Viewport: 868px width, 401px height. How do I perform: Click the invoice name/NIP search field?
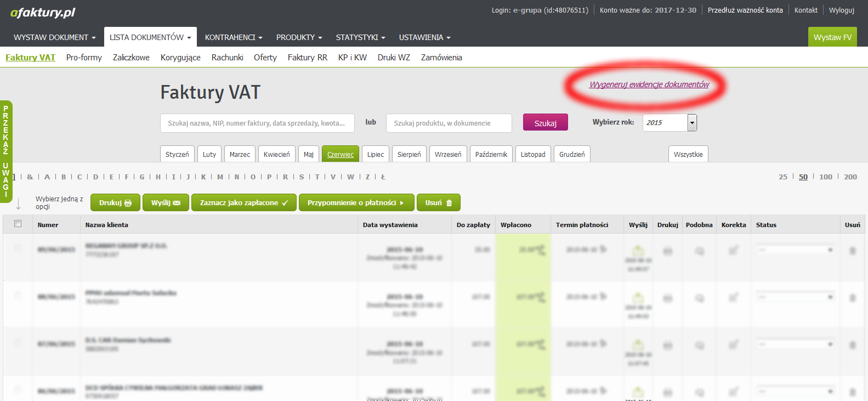257,123
